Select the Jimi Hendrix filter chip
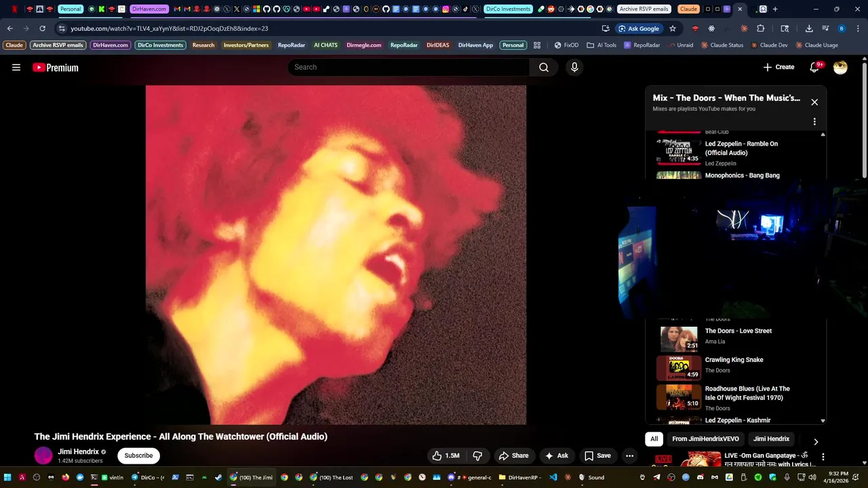The width and height of the screenshot is (868, 488). 771,439
